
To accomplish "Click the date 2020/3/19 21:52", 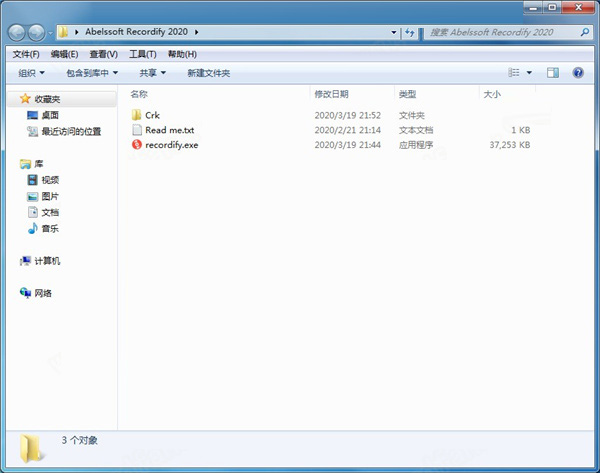I will [347, 115].
